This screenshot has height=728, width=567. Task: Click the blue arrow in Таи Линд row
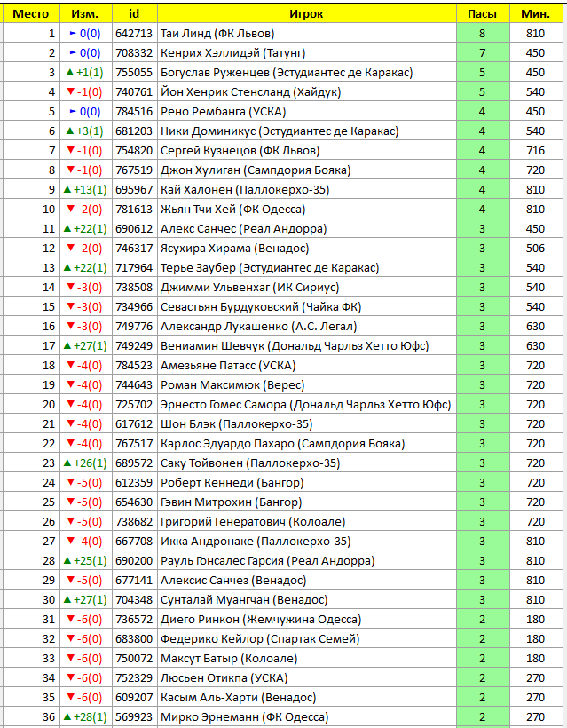[73, 34]
